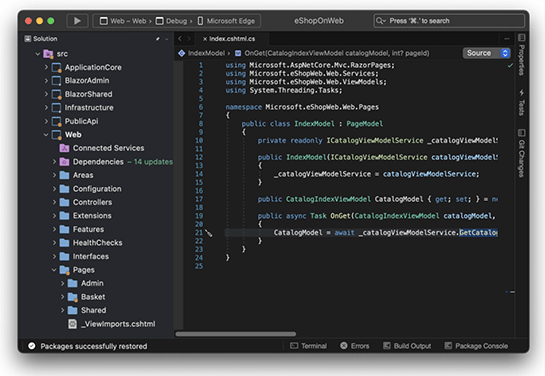The image size is (545, 376).
Task: Run the project with the play button
Action: coord(77,21)
